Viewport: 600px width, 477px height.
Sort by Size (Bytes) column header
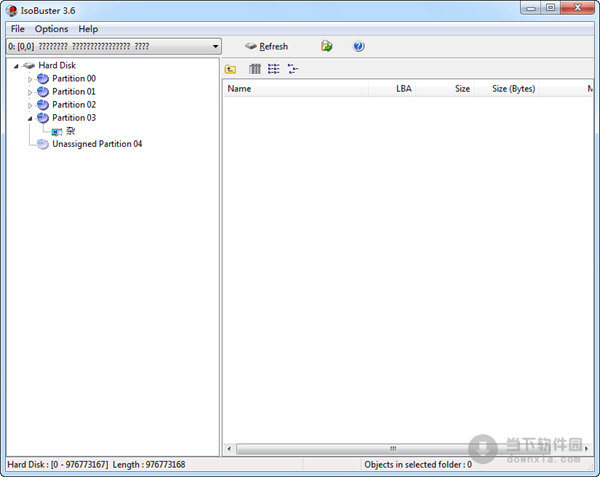(507, 89)
